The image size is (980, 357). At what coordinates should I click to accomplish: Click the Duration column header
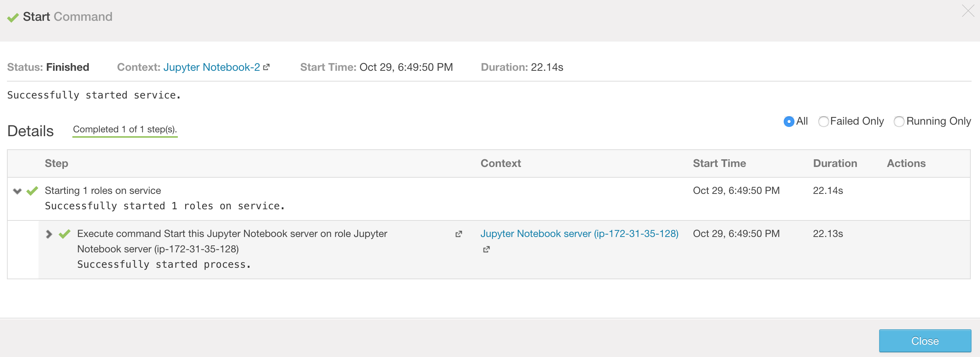point(835,163)
